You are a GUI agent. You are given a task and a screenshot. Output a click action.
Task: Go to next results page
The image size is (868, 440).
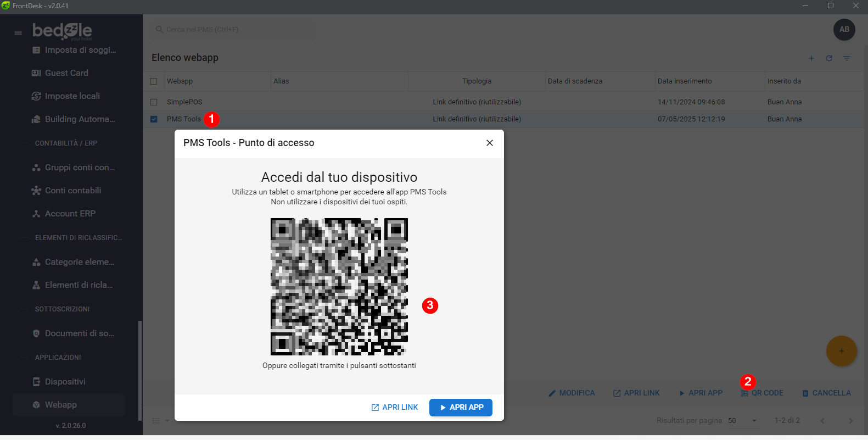pos(850,421)
